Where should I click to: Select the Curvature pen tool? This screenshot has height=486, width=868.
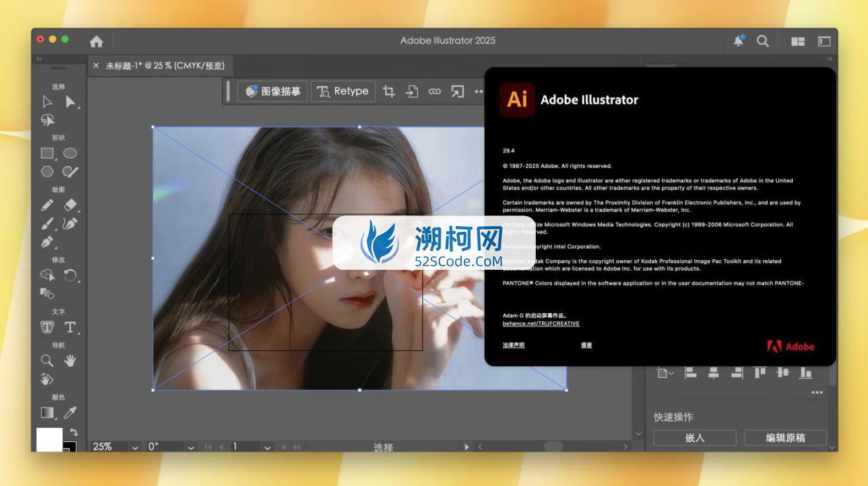pyautogui.click(x=70, y=223)
